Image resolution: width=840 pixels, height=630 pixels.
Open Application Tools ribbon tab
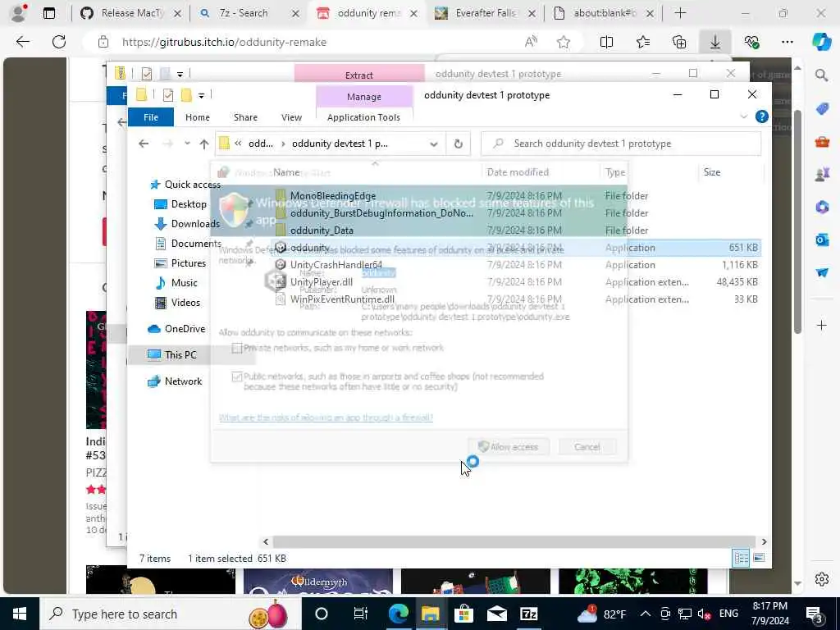tap(363, 116)
